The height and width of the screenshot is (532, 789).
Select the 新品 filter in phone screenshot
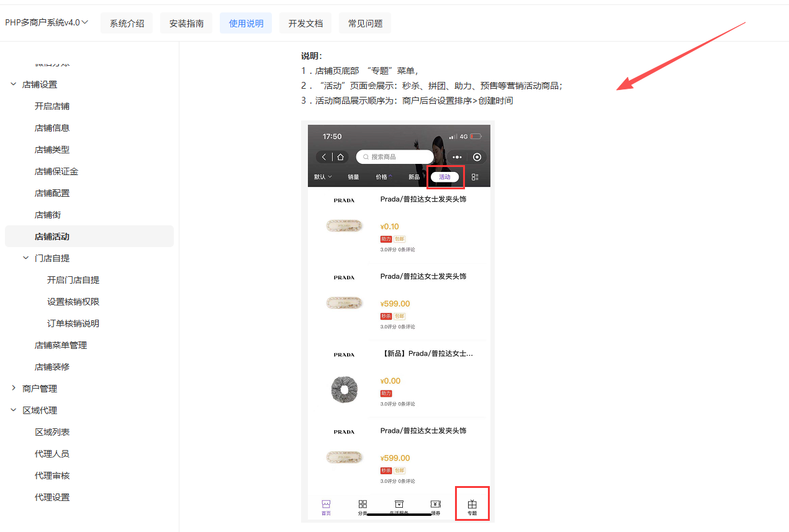[414, 177]
